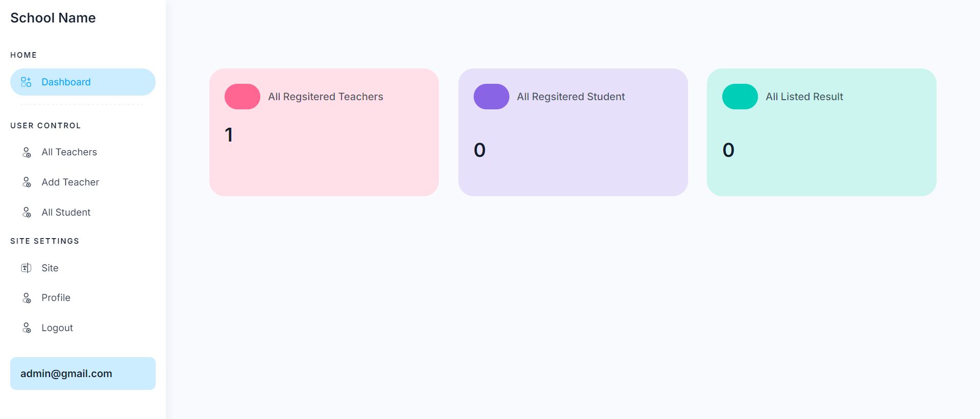This screenshot has width=980, height=419.
Task: Click the School Name title
Action: (53, 18)
